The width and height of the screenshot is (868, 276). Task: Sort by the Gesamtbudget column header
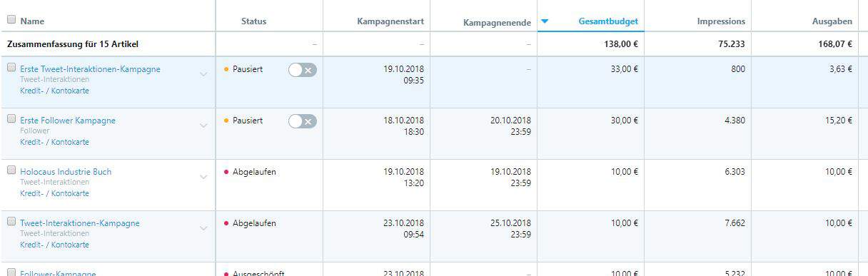(608, 21)
